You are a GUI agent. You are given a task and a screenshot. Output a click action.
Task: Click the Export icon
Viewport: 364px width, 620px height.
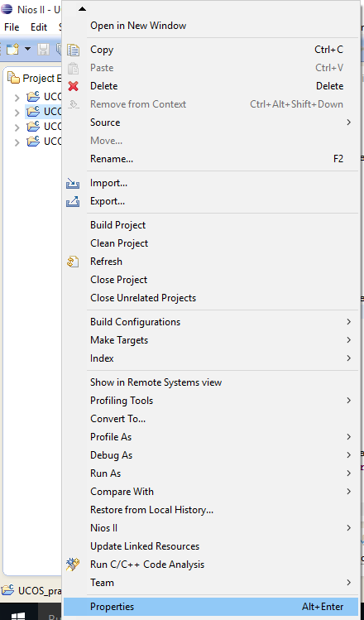click(x=73, y=201)
